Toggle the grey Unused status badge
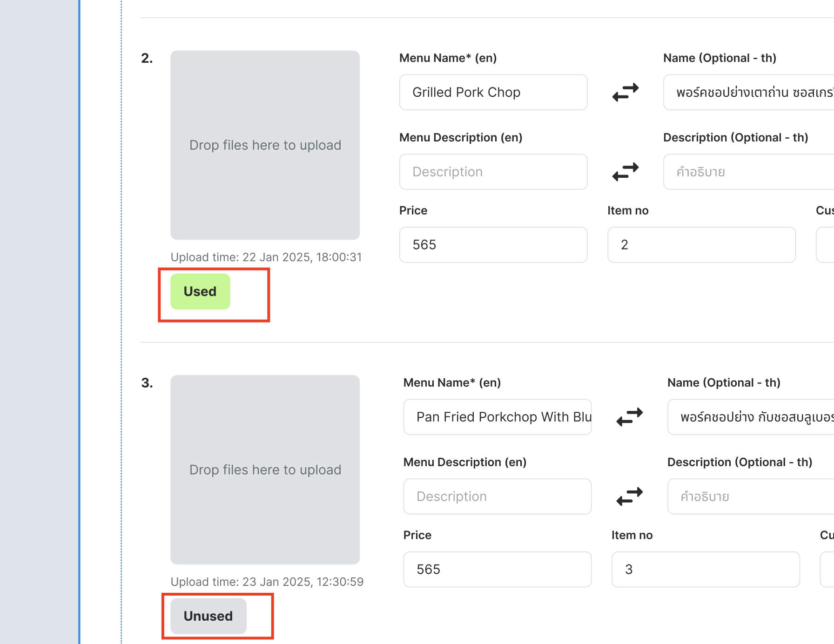This screenshot has height=644, width=834. (x=208, y=616)
